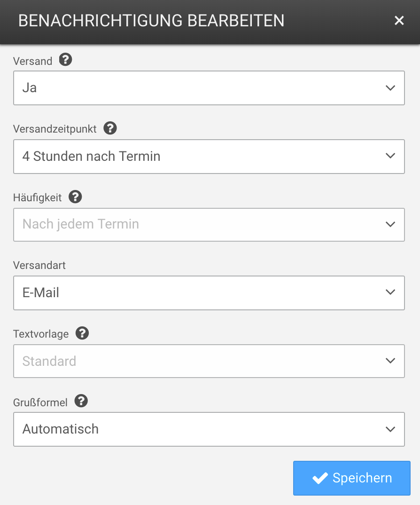420x505 pixels.
Task: Close the Benachrichtigung bearbeiten dialog
Action: [399, 21]
